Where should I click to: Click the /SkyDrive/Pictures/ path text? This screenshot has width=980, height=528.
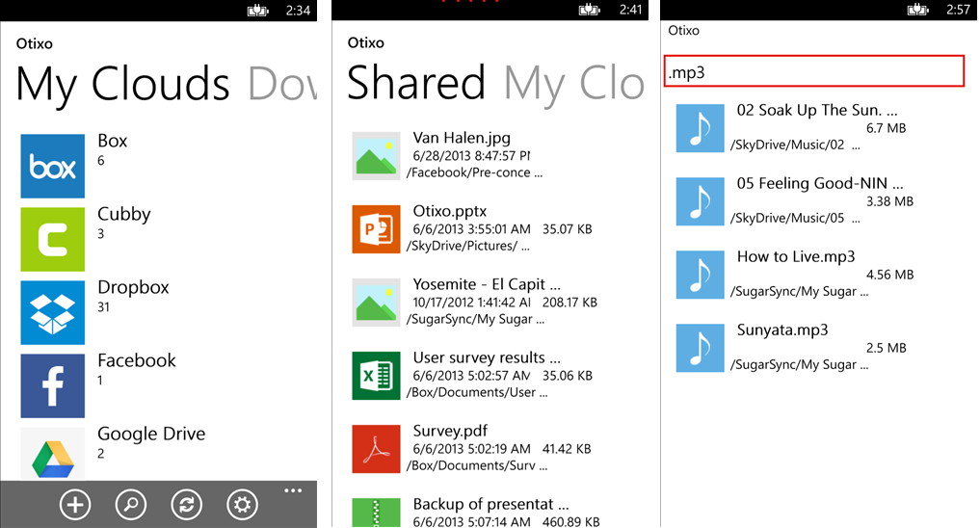coord(468,247)
